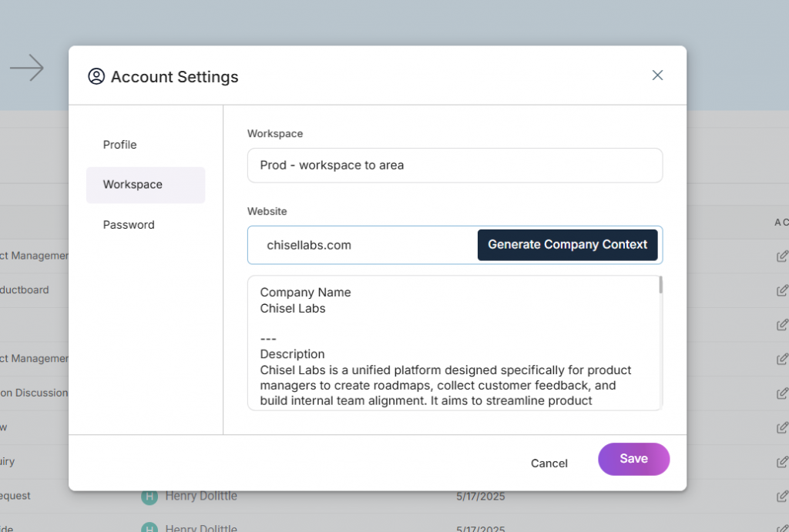Viewport: 789px width, 532px height.
Task: Click inside the company context text area
Action: pyautogui.click(x=453, y=343)
